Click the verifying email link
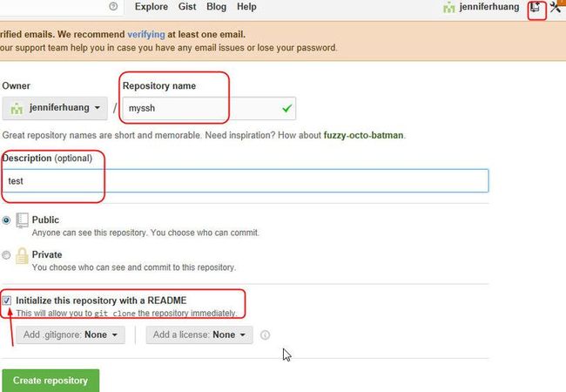The height and width of the screenshot is (392, 566). 145,34
